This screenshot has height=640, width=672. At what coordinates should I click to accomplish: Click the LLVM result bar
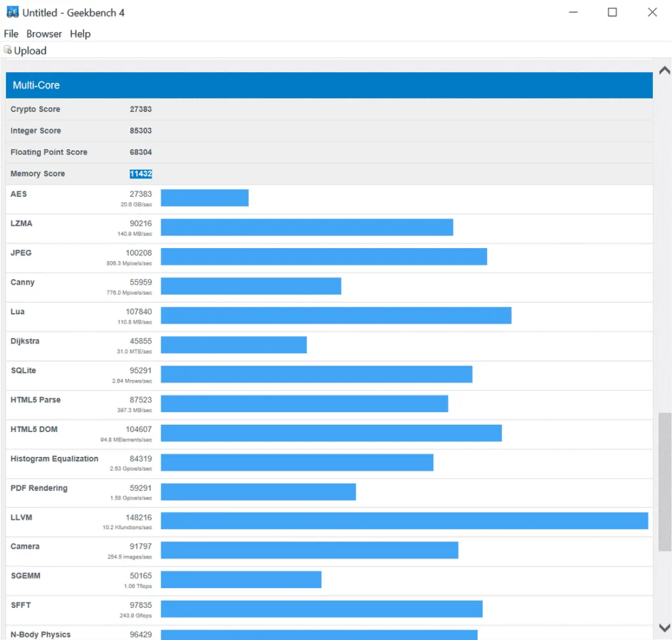(404, 521)
